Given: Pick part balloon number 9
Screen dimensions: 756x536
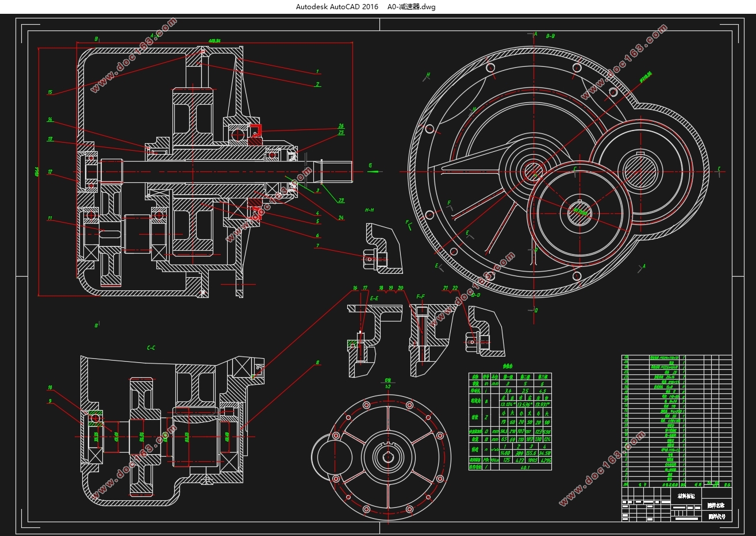Looking at the screenshot, I should click(50, 401).
